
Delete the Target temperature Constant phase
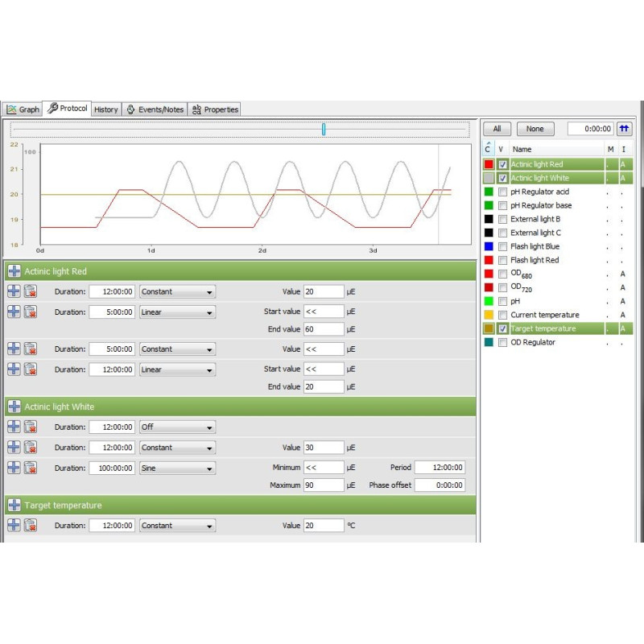click(x=31, y=526)
